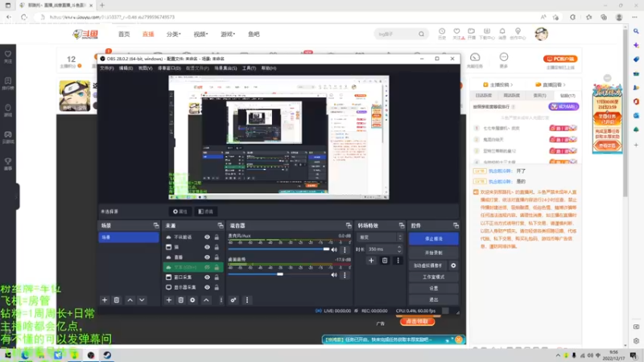
Task: Pop out the Scenes dock panel
Action: pyautogui.click(x=156, y=225)
